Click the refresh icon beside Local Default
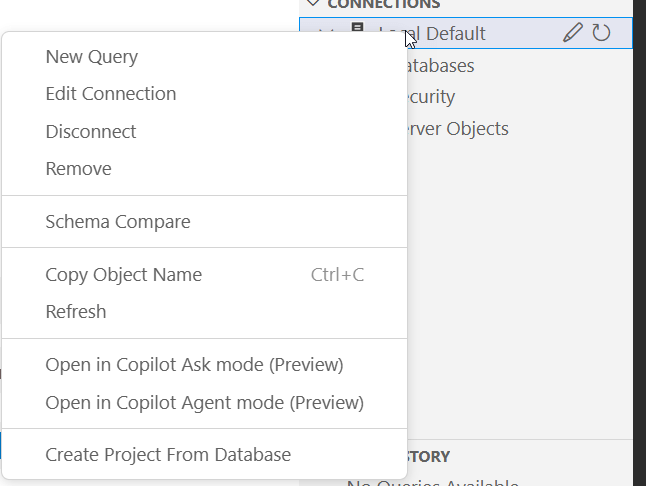The image size is (646, 486). (x=601, y=33)
